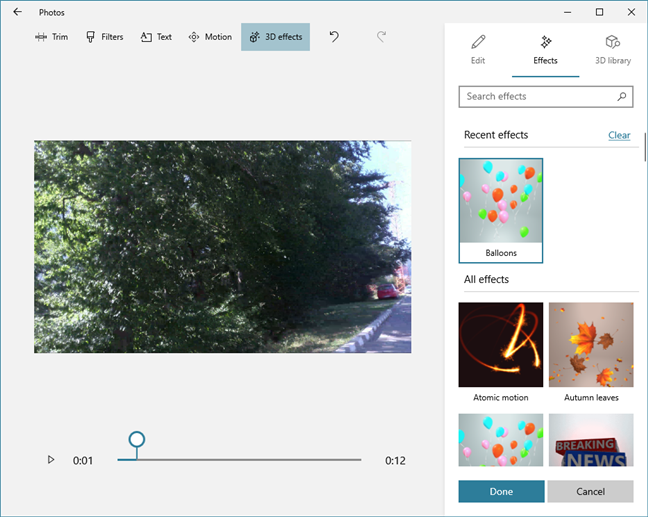Switch to the Edit tab

[x=478, y=50]
